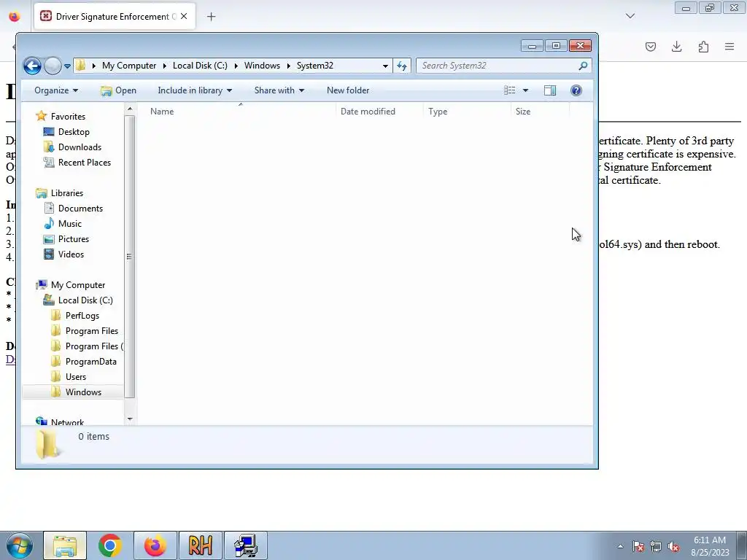Open the Pictures library
The width and height of the screenshot is (747, 560).
pos(74,239)
